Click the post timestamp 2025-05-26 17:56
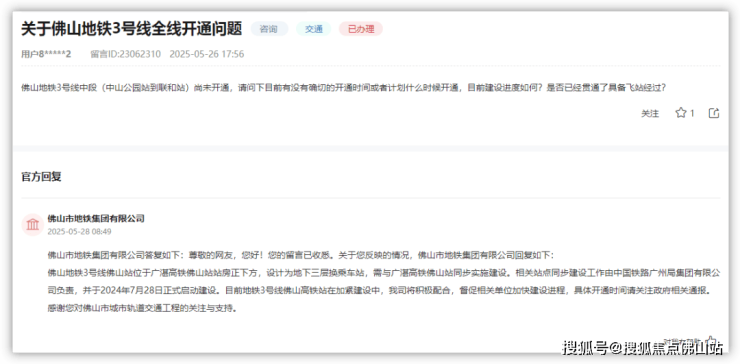This screenshot has width=740, height=364. pos(207,54)
